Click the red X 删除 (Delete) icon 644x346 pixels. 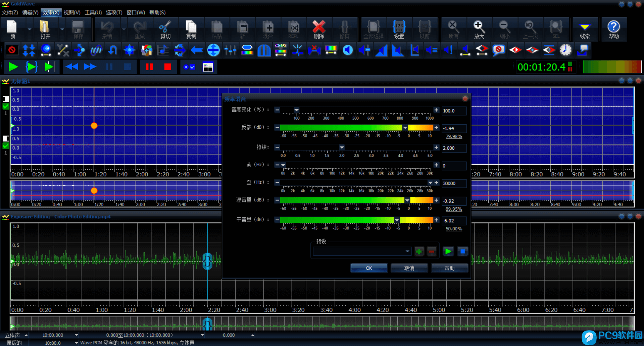tap(318, 29)
